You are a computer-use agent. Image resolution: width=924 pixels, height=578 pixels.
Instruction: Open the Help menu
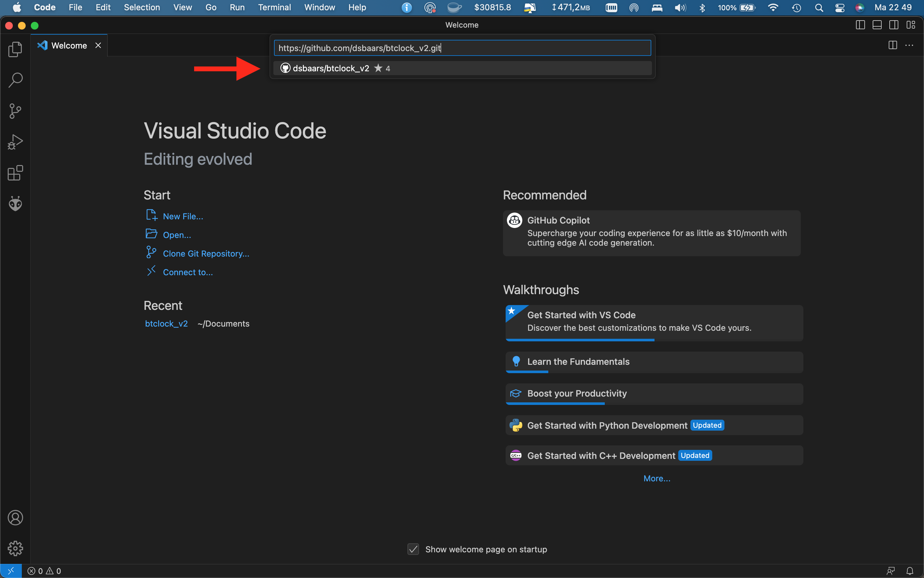click(357, 7)
